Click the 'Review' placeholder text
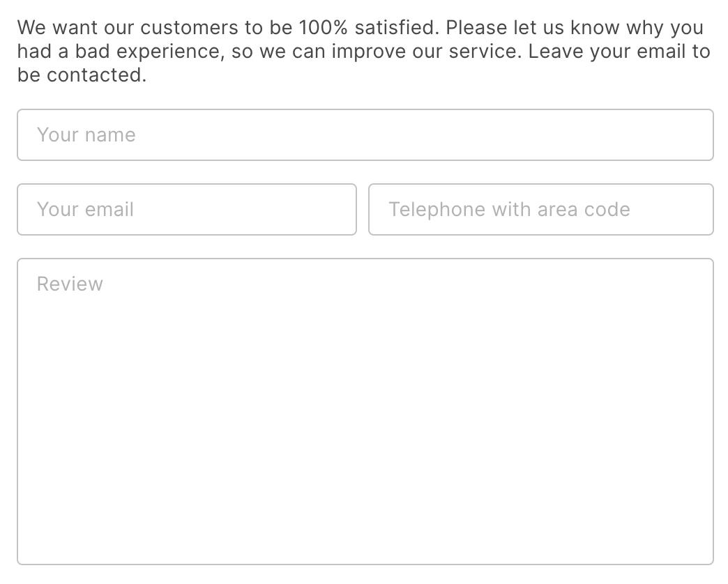The height and width of the screenshot is (584, 728). [x=70, y=284]
